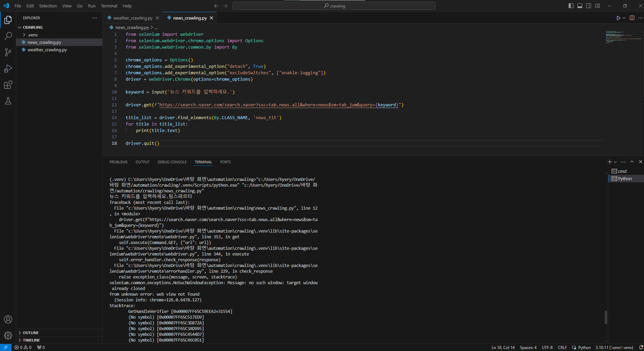Change indentation via Spaces: 4
The image size is (644, 351).
[528, 347]
